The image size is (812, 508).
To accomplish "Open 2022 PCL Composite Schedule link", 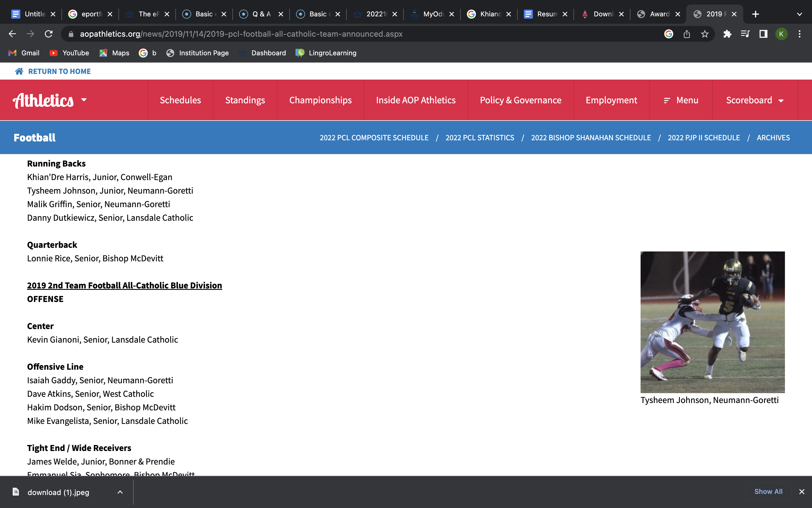I will coord(374,138).
